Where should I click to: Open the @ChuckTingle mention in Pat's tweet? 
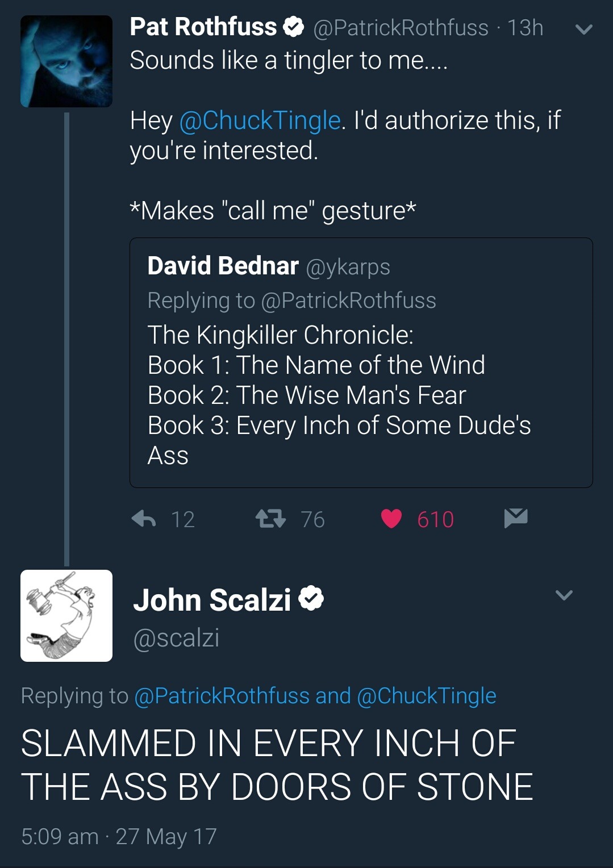(x=260, y=120)
